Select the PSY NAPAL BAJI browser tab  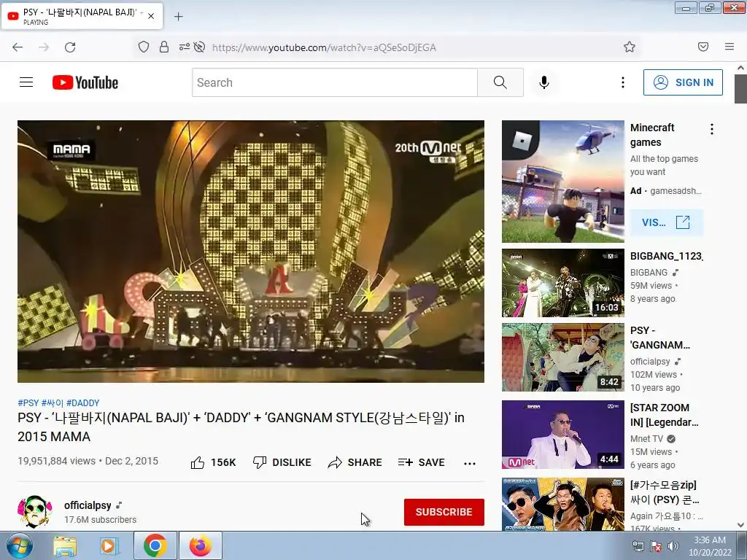[x=82, y=16]
